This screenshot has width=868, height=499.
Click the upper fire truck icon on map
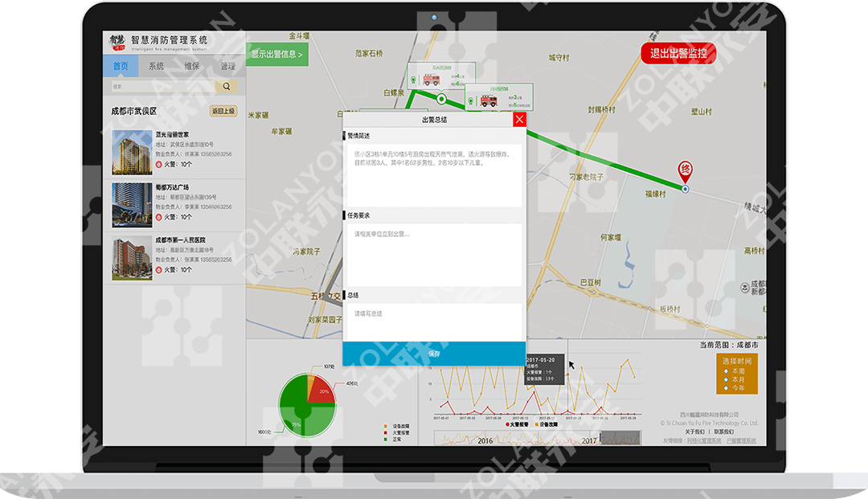click(x=432, y=79)
